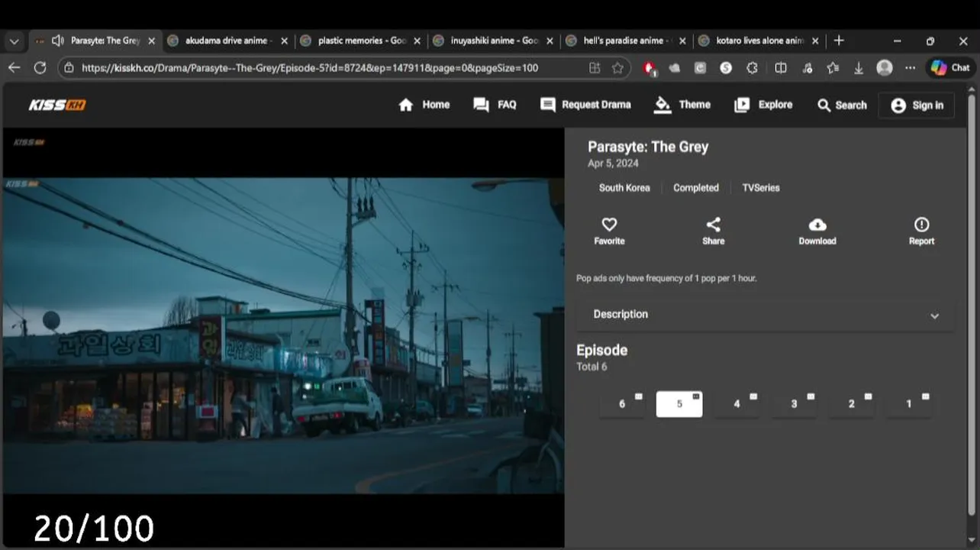Toggle split screen view

point(781,68)
